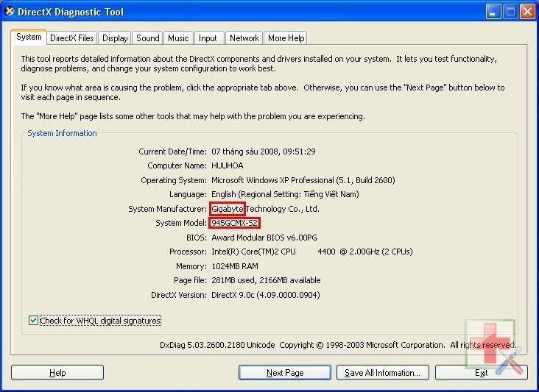Minimize the DirectX Diagnostic Tool window

[493, 12]
